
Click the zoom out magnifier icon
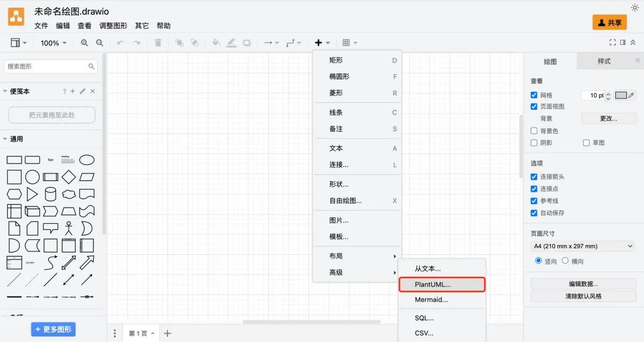point(100,43)
